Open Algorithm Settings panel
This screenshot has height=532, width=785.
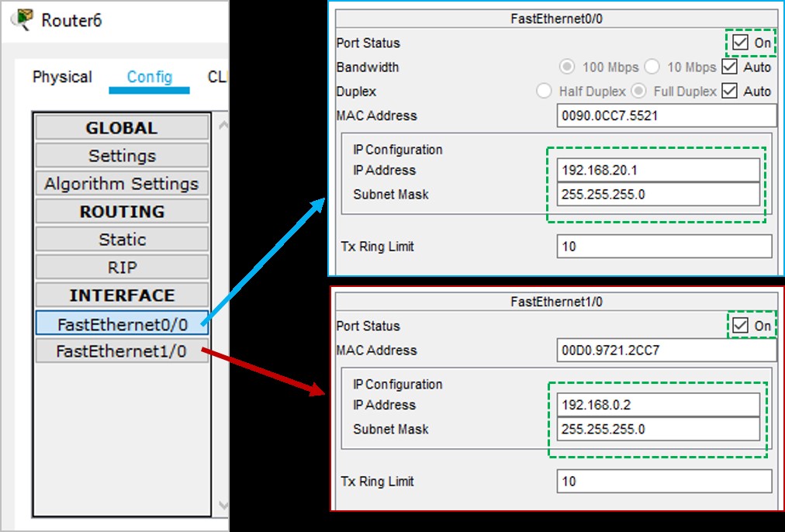click(121, 183)
